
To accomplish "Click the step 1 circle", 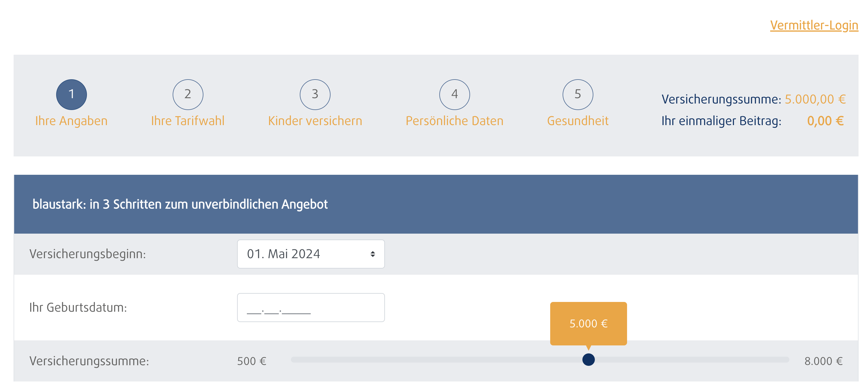I will pos(72,94).
